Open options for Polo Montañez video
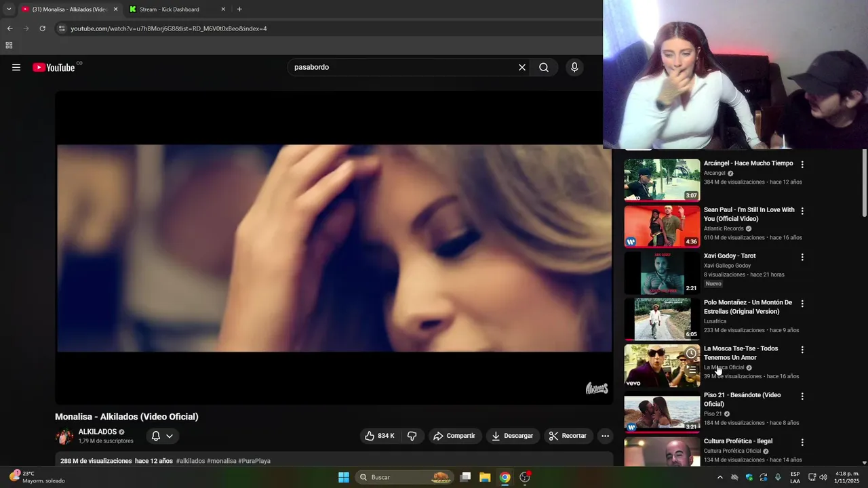Viewport: 868px width, 488px height. pyautogui.click(x=802, y=304)
